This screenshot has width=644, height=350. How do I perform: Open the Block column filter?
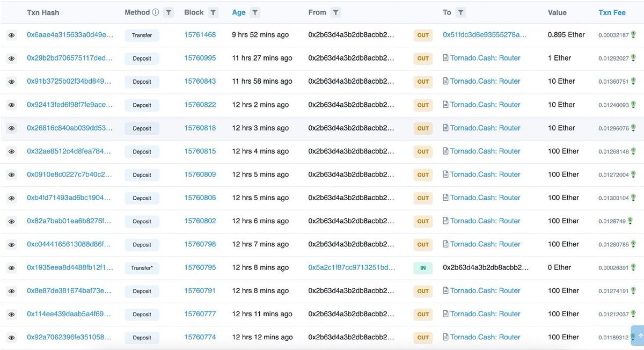213,12
